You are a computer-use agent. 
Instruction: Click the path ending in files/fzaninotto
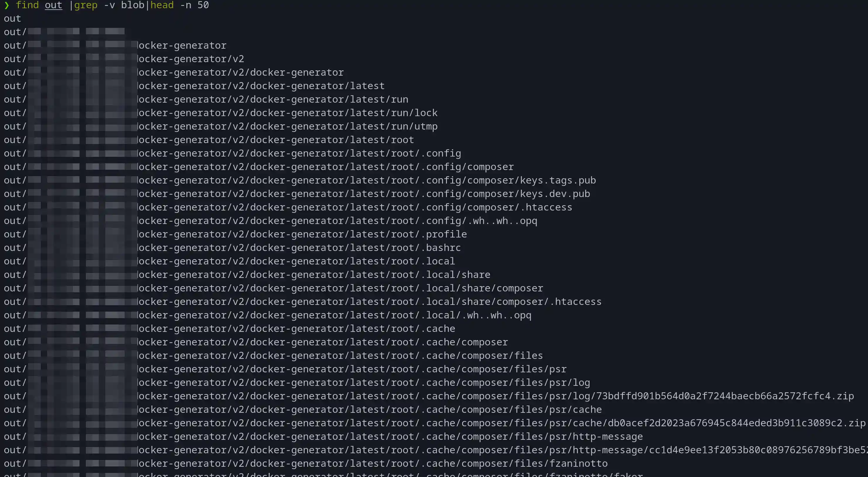(578, 463)
